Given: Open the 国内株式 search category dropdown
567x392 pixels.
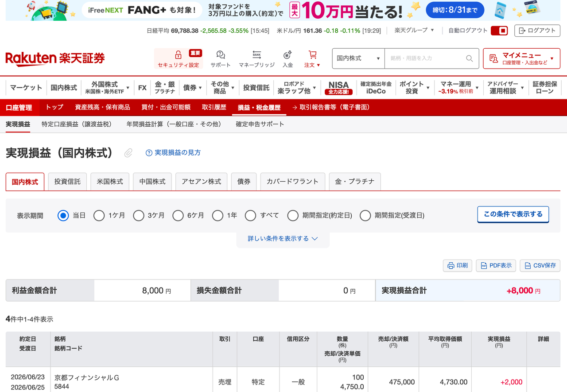Looking at the screenshot, I should pos(358,58).
